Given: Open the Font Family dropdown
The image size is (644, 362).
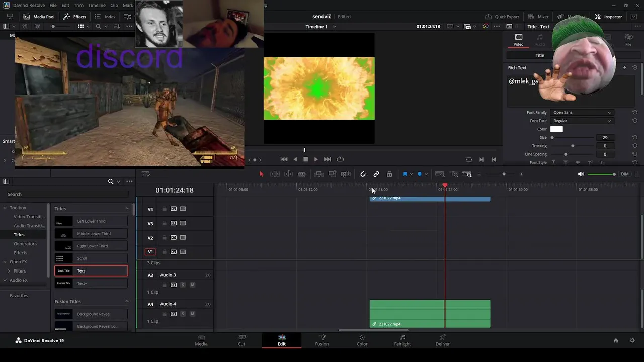Looking at the screenshot, I should tap(582, 113).
